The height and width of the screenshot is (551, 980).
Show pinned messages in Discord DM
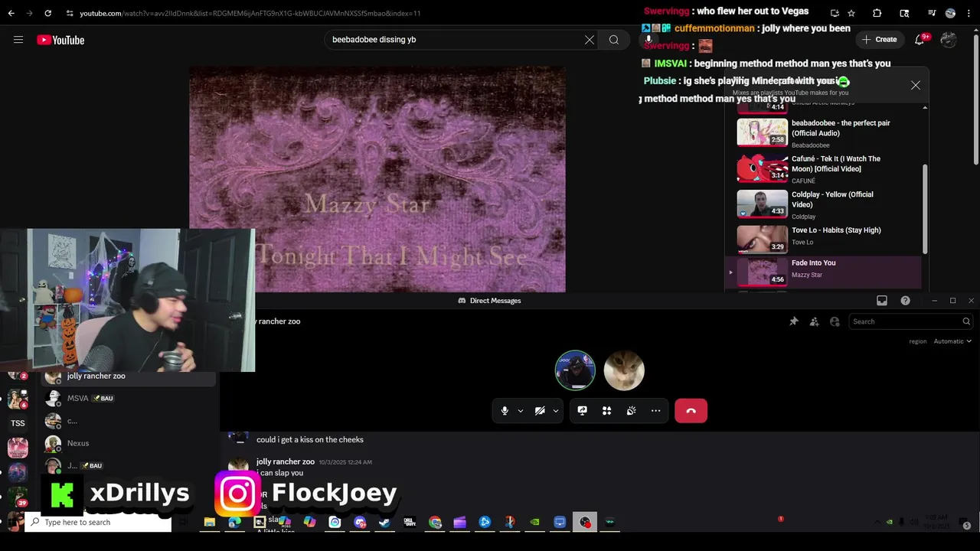click(794, 321)
